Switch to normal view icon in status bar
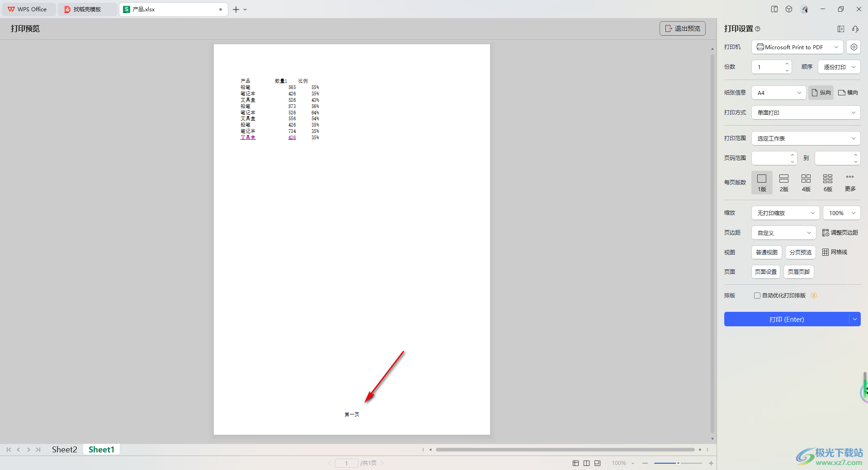868x470 pixels. point(576,463)
